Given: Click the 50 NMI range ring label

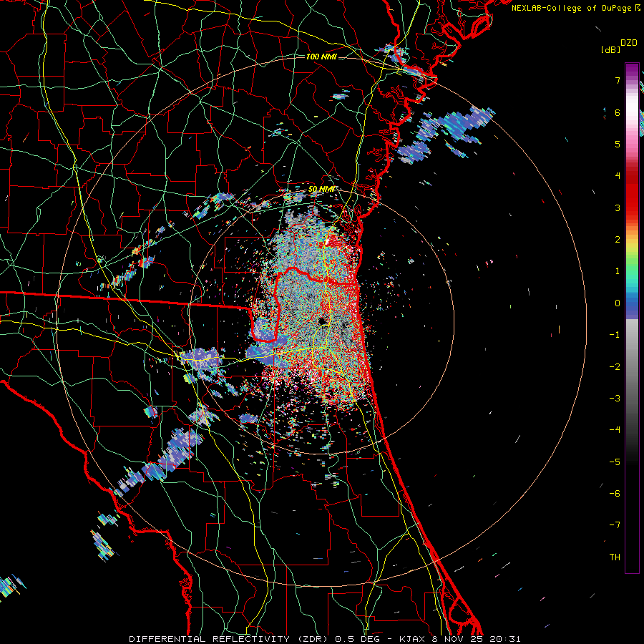Looking at the screenshot, I should (x=321, y=190).
